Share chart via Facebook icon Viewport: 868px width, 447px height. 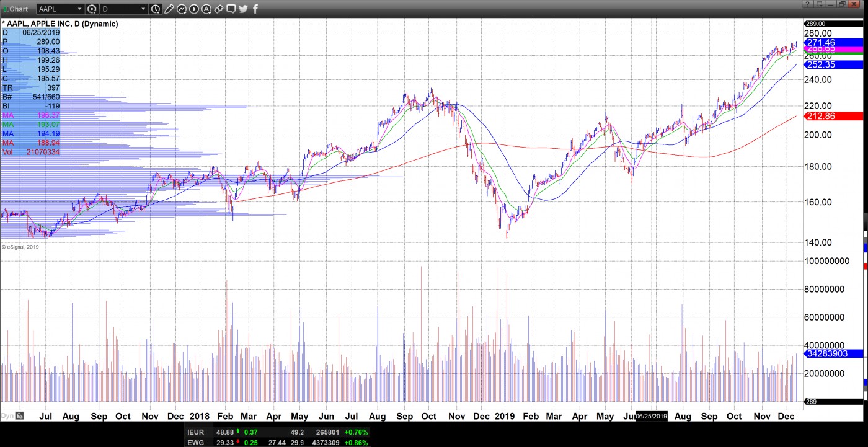click(255, 9)
